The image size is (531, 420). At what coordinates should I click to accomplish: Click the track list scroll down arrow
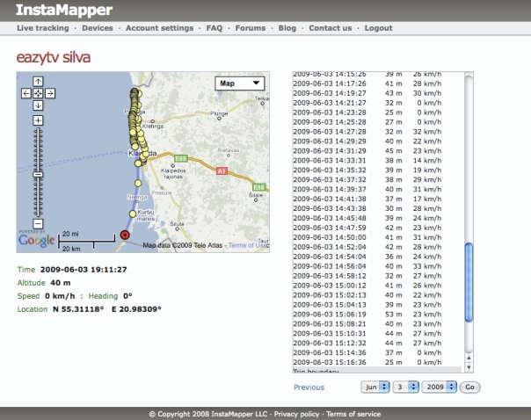point(469,367)
